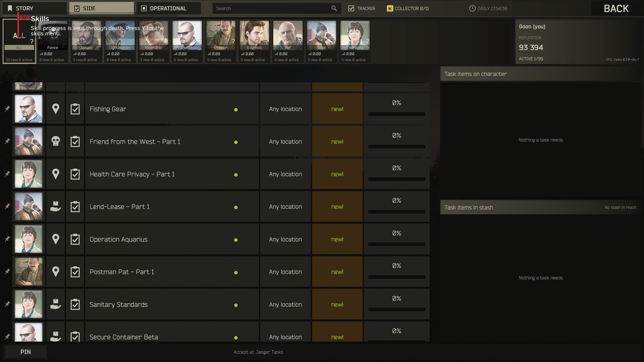Click the PIN button
Screen dimensions: 644x362
(25, 352)
